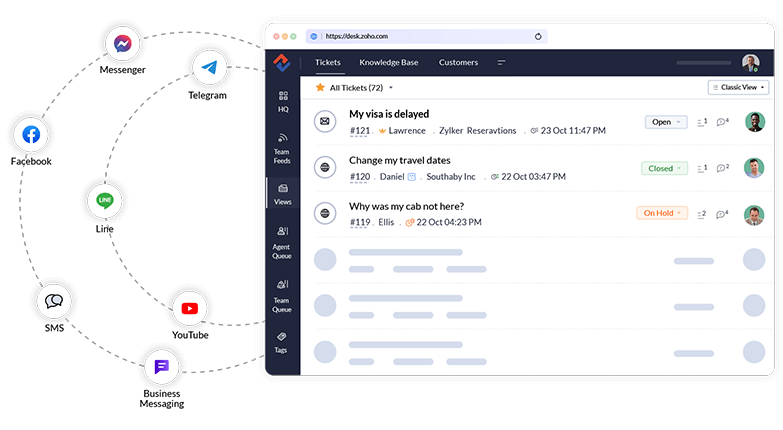Click ticket number #121
783x430 pixels.
click(x=360, y=131)
